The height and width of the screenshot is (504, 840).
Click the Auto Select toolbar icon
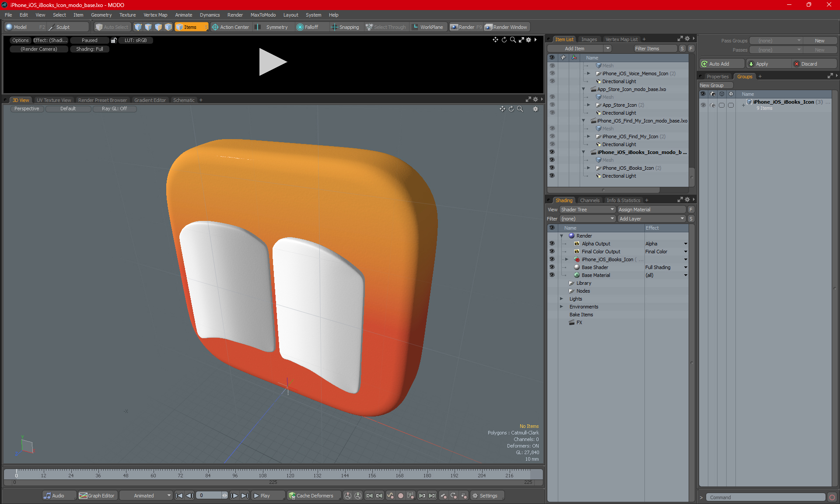click(99, 27)
